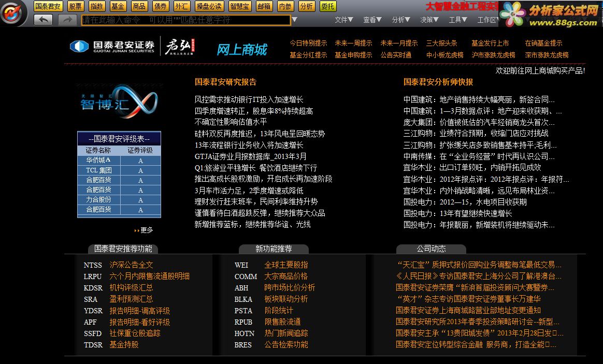Viewport: 603px width, 364px height.
Task: Open the 国泰君安 toolbar tab
Action: [x=48, y=6]
